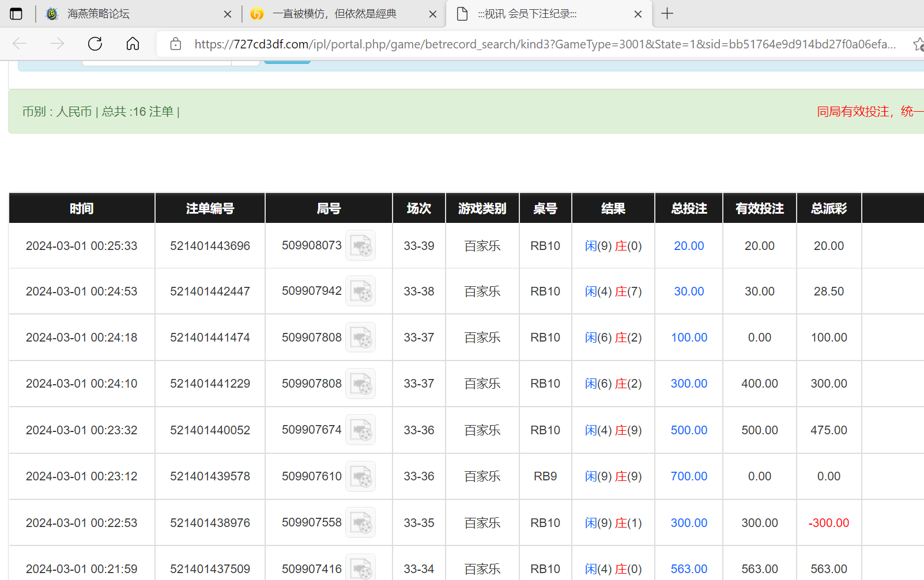924x580 pixels.
Task: Click total bet link 20.00
Action: (x=689, y=246)
